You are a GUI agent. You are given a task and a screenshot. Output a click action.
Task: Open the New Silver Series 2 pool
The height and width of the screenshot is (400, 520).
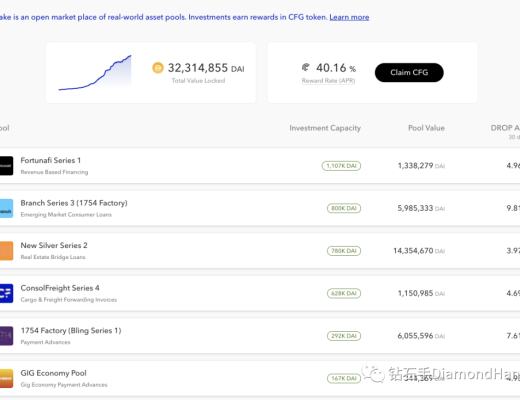pos(260,251)
